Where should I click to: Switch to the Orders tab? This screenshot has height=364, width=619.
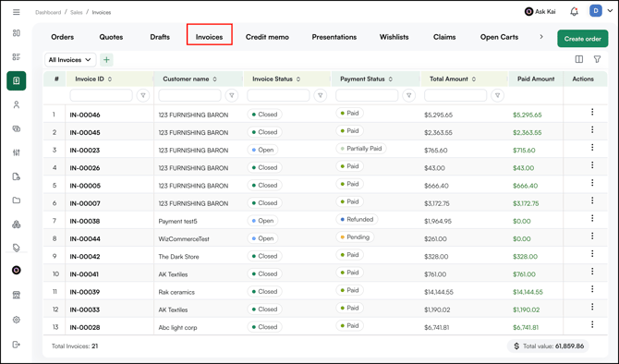63,37
